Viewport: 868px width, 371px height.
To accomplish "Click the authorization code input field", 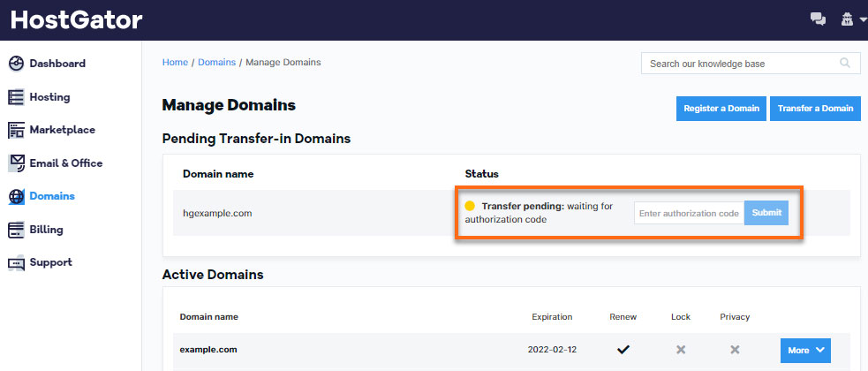I will point(690,213).
